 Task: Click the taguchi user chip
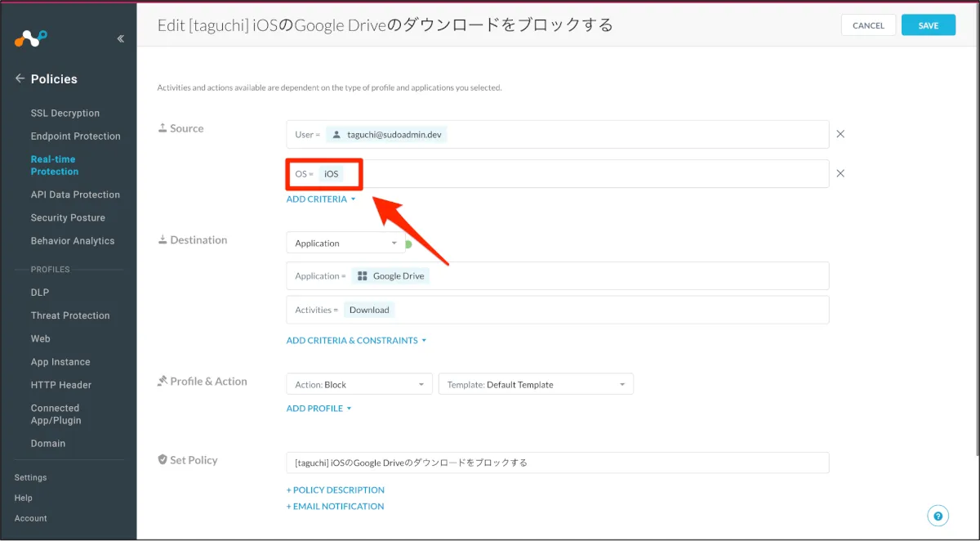(387, 135)
